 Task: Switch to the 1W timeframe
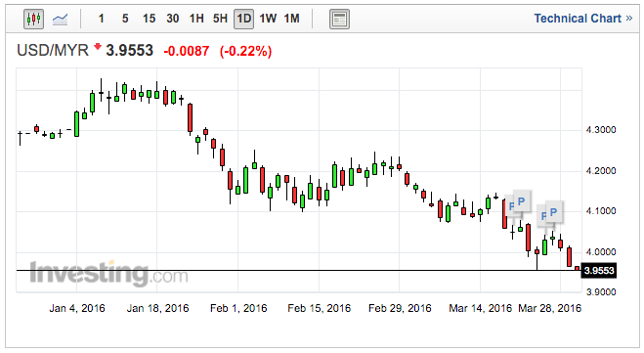[x=268, y=19]
